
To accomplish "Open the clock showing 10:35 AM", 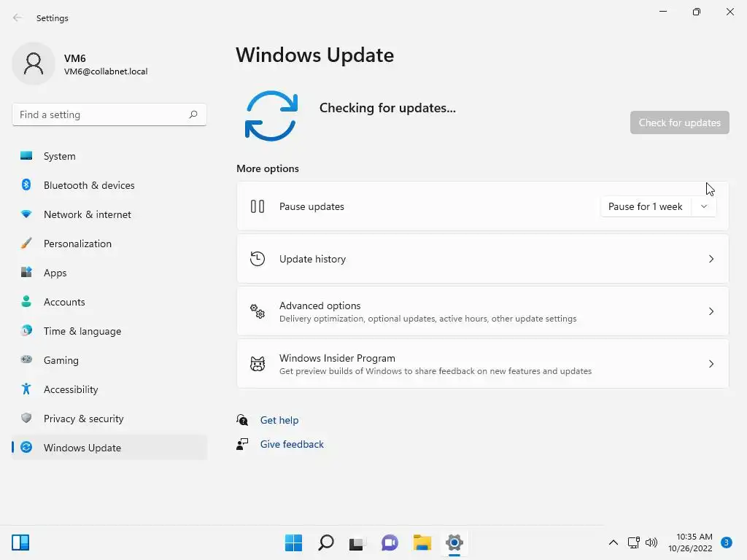I will click(x=690, y=542).
